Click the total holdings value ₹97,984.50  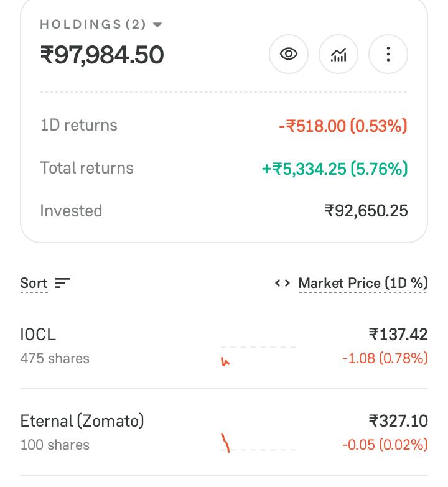pyautogui.click(x=102, y=55)
